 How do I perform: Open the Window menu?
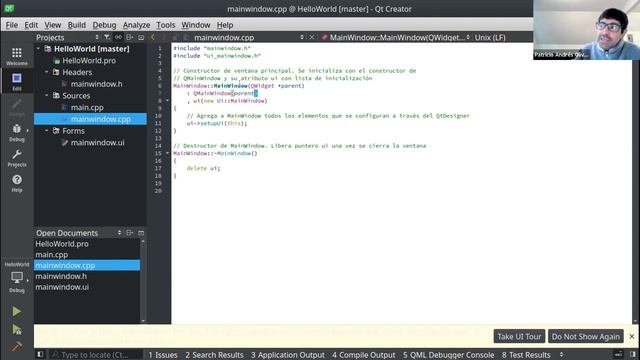tap(196, 25)
